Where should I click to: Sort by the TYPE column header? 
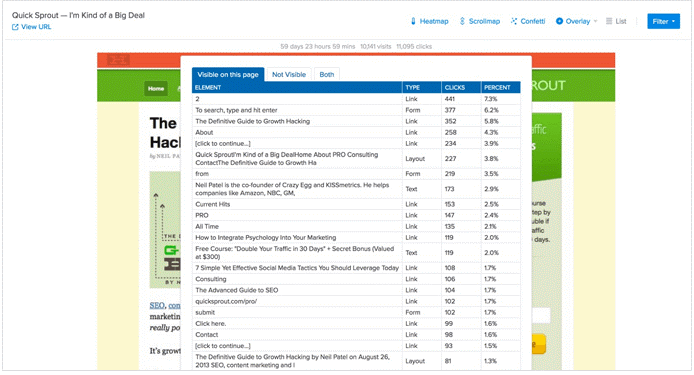click(422, 87)
